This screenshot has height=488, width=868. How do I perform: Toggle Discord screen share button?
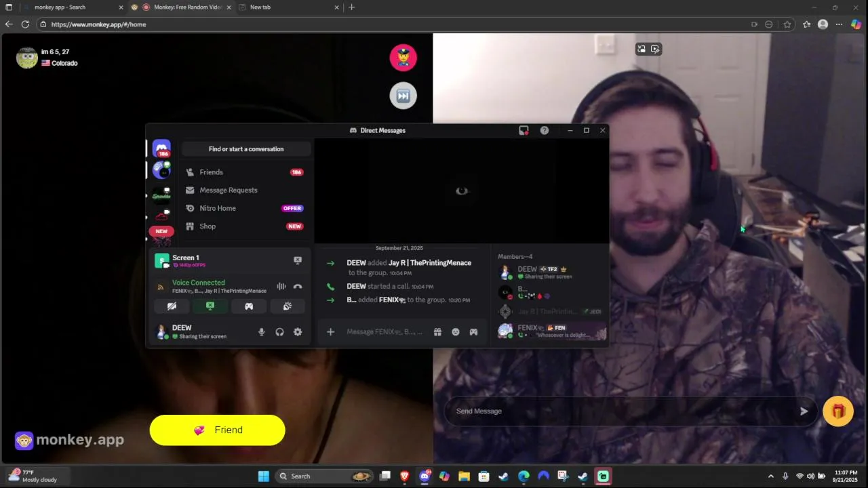click(x=210, y=306)
